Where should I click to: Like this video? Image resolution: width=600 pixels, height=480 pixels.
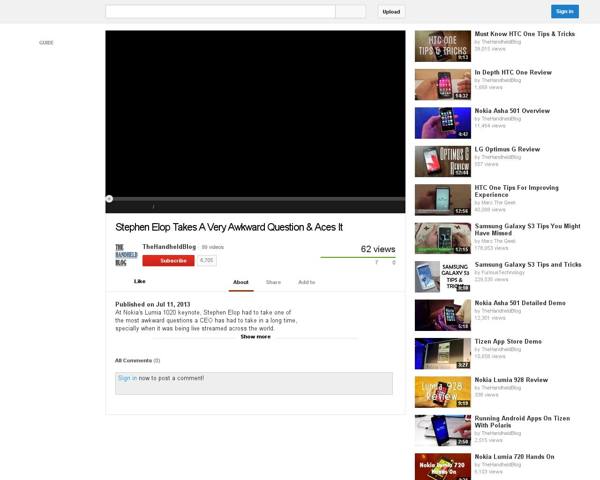139,282
